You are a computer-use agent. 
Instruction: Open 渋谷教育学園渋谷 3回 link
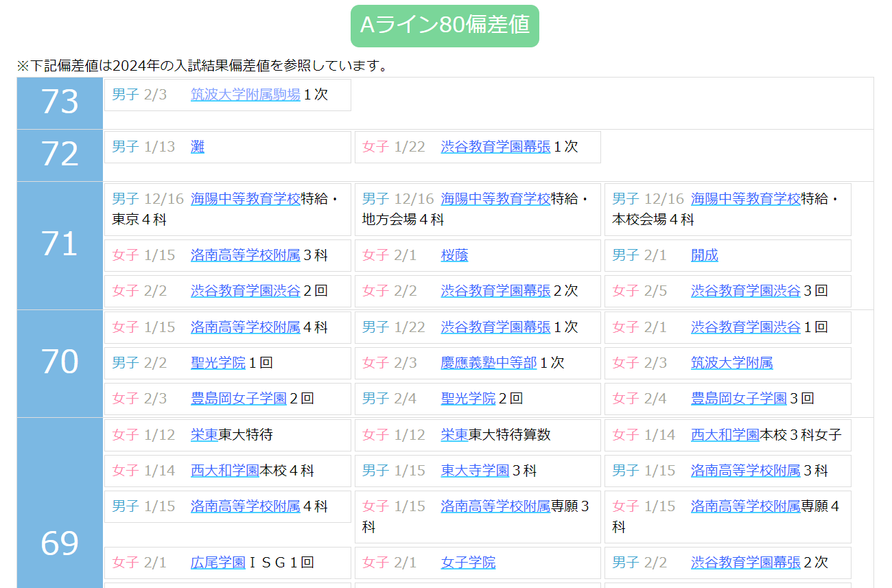pos(746,291)
